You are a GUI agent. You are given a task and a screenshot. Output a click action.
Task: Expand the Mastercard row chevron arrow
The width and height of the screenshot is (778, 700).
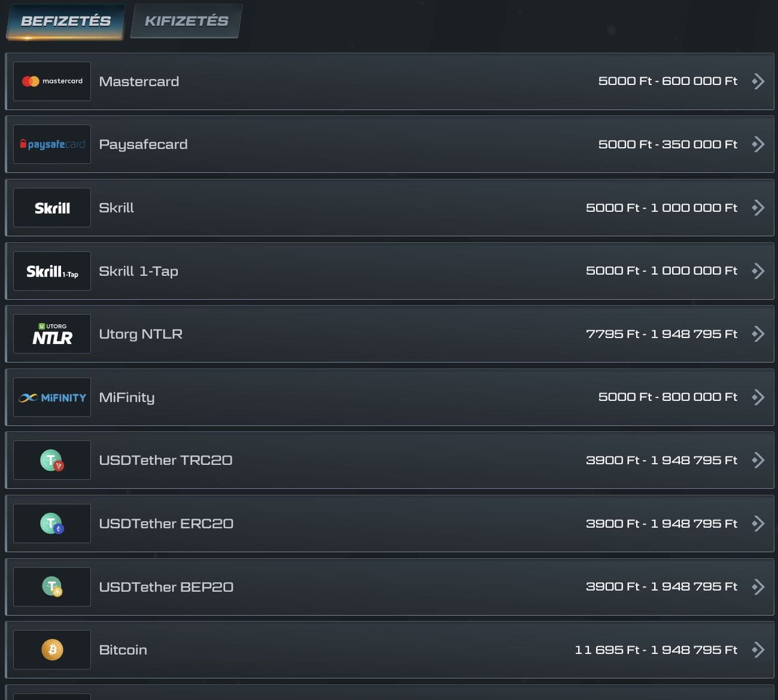(758, 81)
